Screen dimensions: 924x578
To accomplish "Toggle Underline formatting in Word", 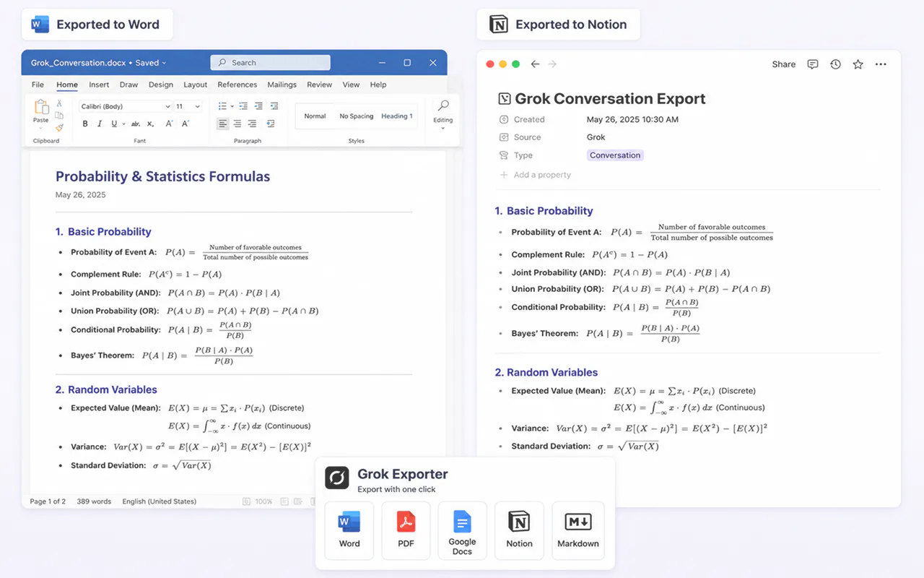I will [x=114, y=124].
